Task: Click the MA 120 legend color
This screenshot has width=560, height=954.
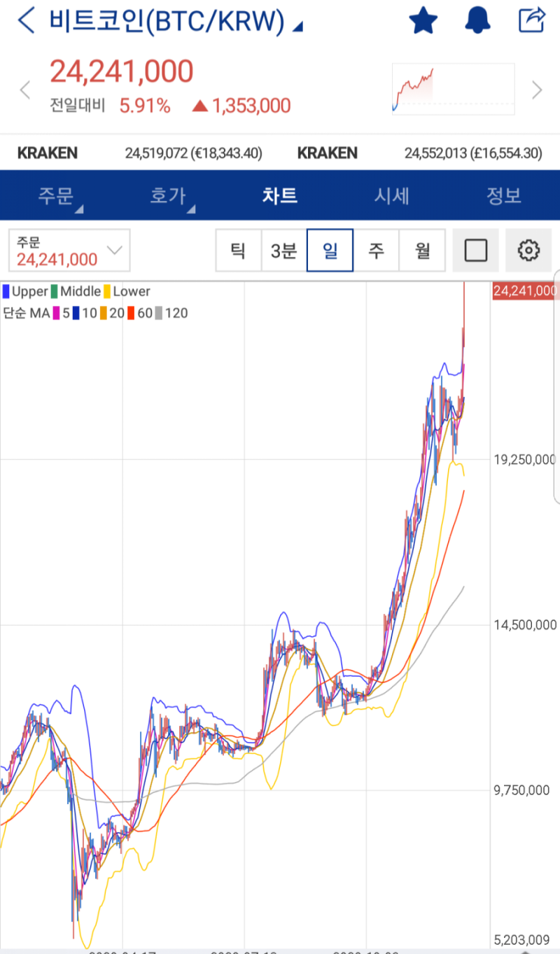Action: click(x=158, y=313)
